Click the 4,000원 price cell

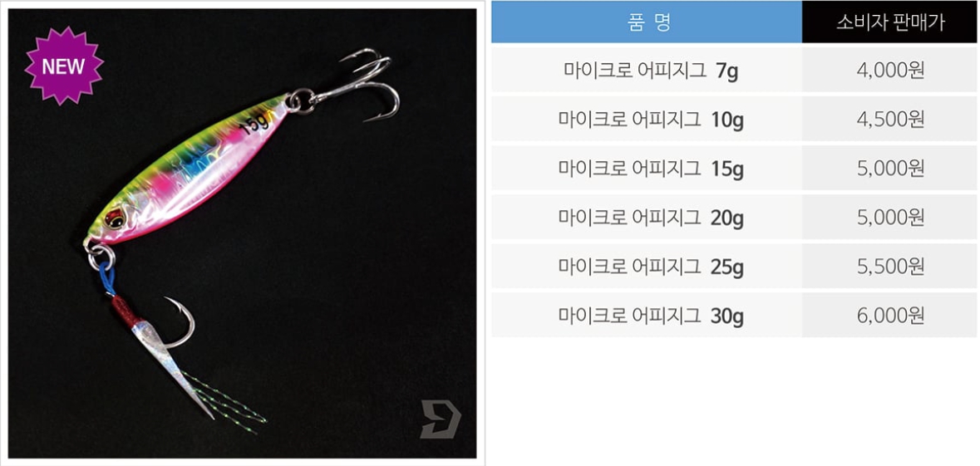[890, 70]
